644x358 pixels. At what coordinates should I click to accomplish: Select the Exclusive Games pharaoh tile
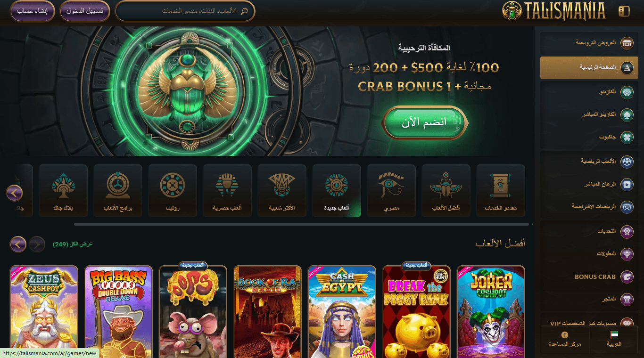pos(227,191)
